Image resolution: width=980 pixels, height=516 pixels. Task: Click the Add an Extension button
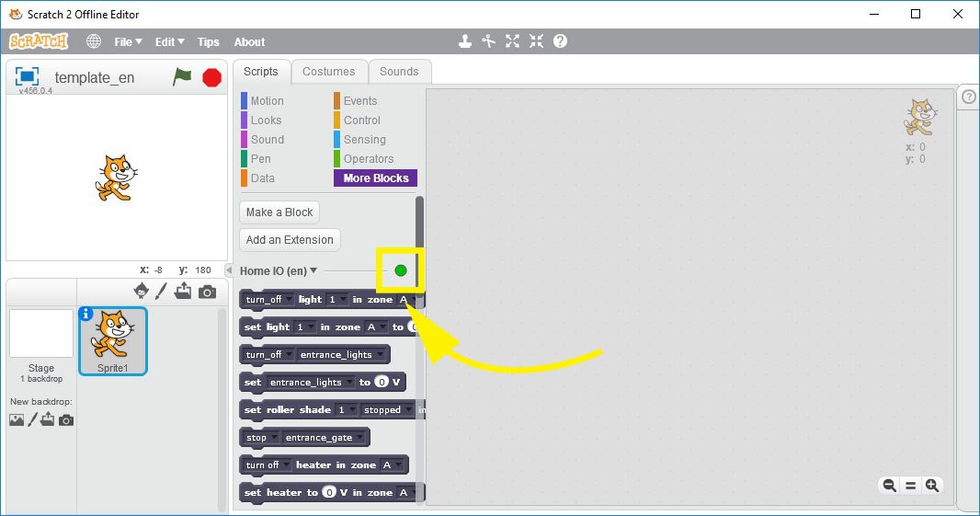point(290,240)
